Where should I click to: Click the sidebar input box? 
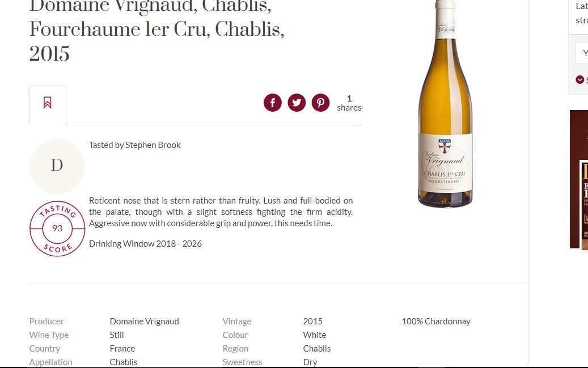click(582, 53)
